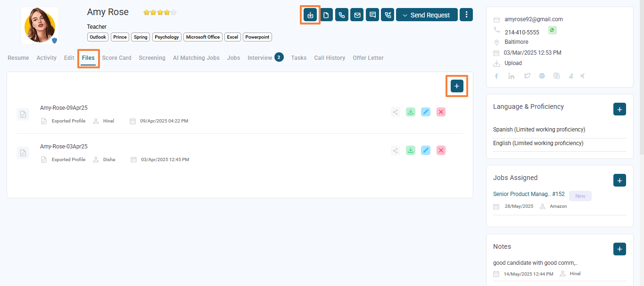This screenshot has height=286, width=644.
Task: Open the Call History tab
Action: (x=330, y=58)
